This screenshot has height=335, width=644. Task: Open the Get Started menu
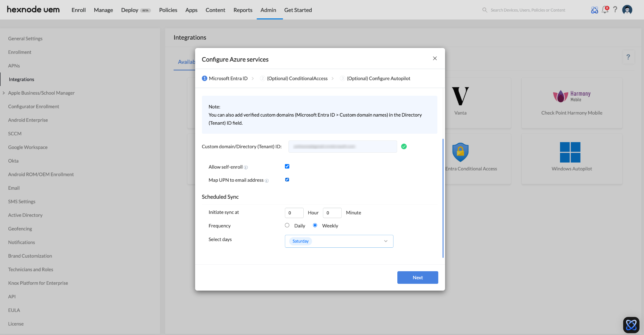[x=298, y=10]
